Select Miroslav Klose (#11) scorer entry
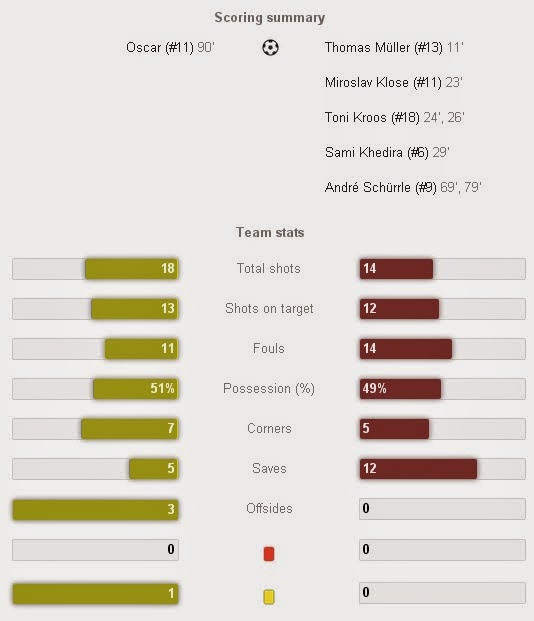 coord(394,82)
